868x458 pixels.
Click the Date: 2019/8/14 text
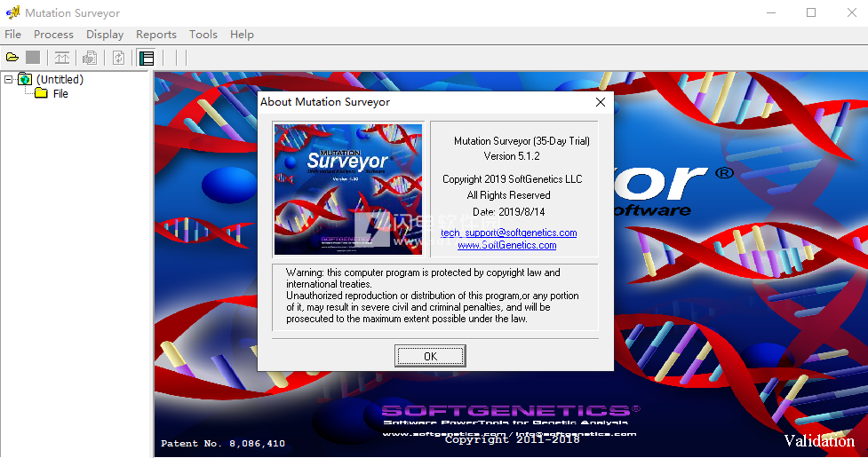[x=509, y=212]
